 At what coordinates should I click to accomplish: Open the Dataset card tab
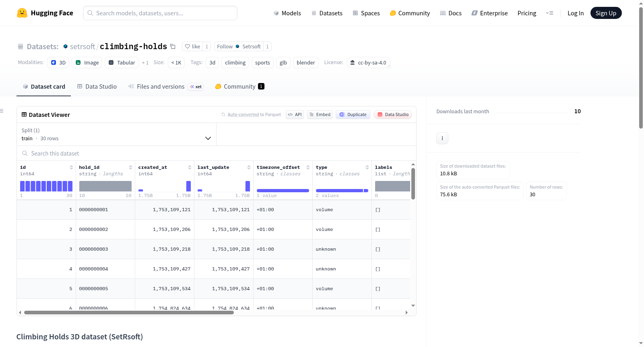coord(44,87)
